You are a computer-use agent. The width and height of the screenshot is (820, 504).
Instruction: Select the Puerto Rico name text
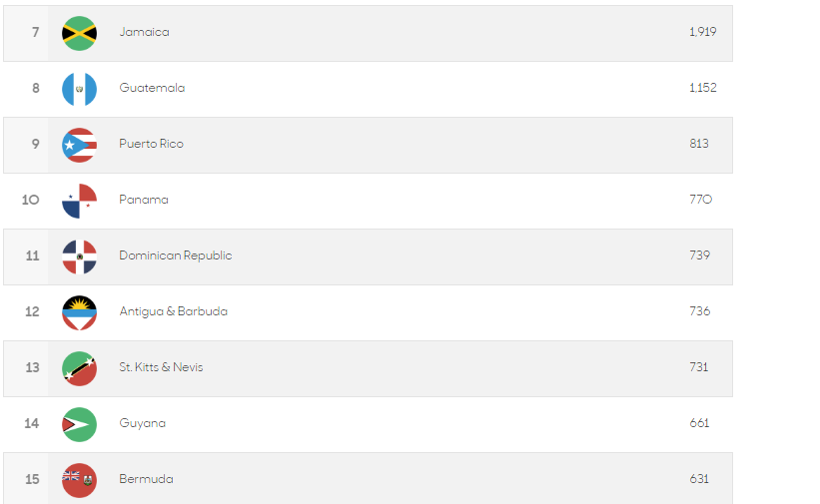point(151,144)
